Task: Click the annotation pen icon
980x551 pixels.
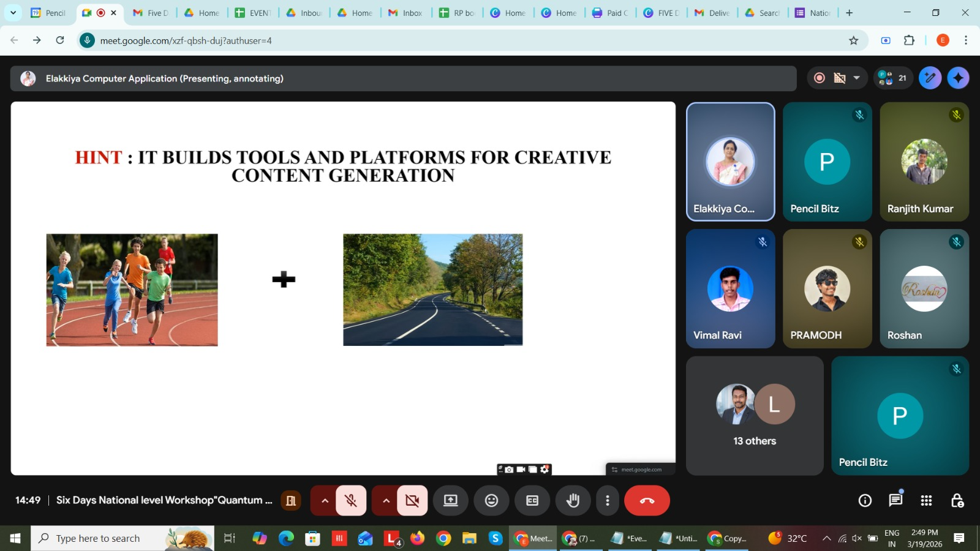Action: [930, 78]
